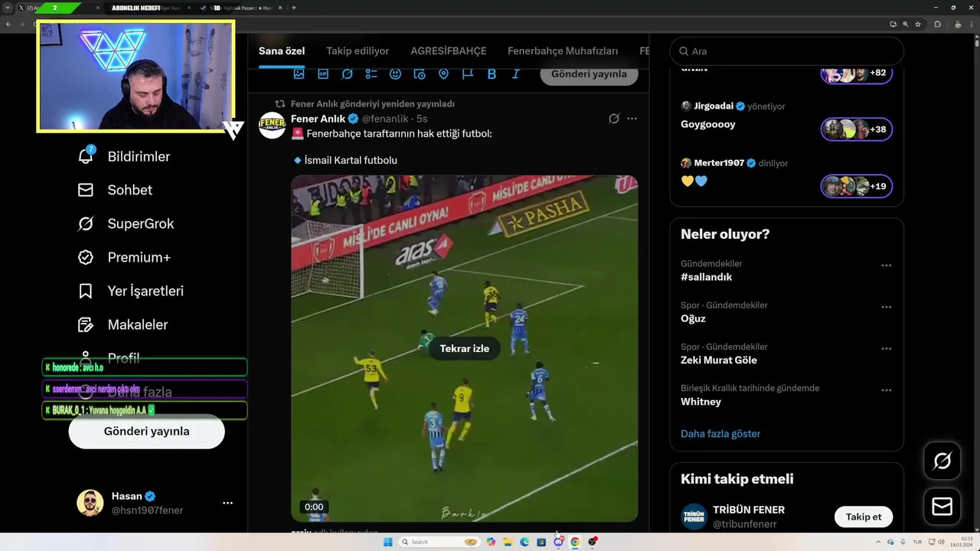The height and width of the screenshot is (551, 980).
Task: Go back using Chrome back arrow
Action: (x=8, y=24)
